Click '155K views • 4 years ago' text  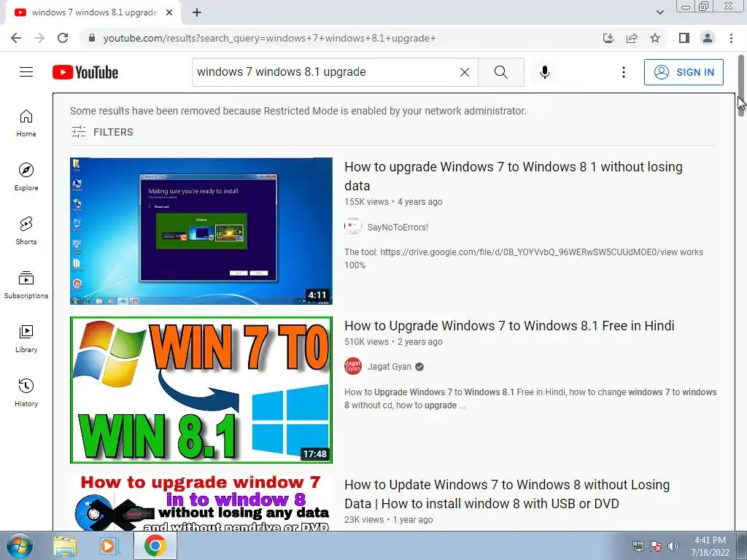click(393, 202)
